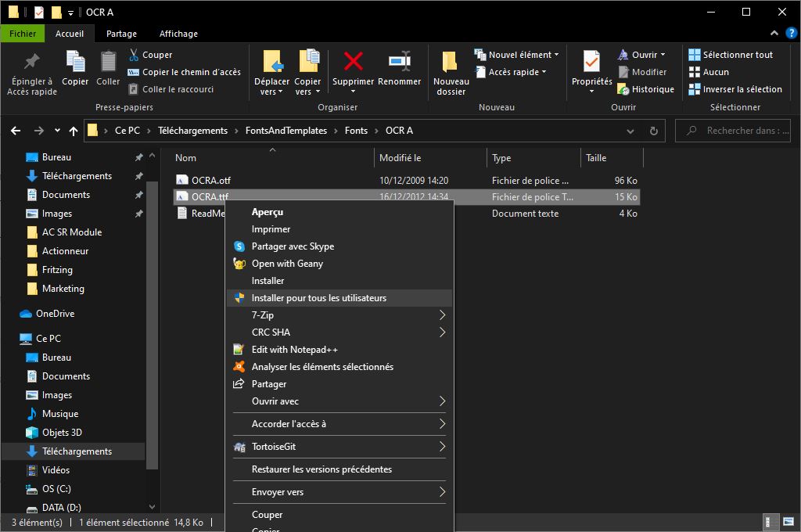Click Sélectionner tout
Viewport: 801px width, 532px height.
point(731,55)
